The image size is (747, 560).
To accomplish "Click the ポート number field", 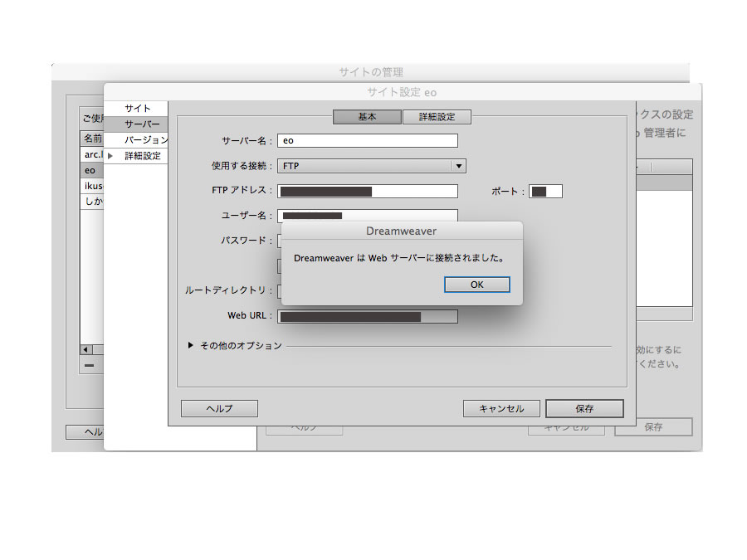I will click(545, 192).
